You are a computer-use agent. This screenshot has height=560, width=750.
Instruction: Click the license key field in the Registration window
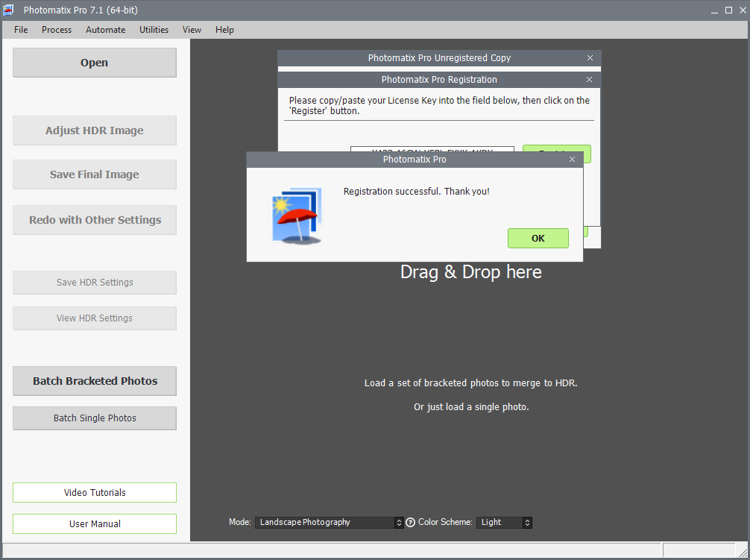(432, 149)
